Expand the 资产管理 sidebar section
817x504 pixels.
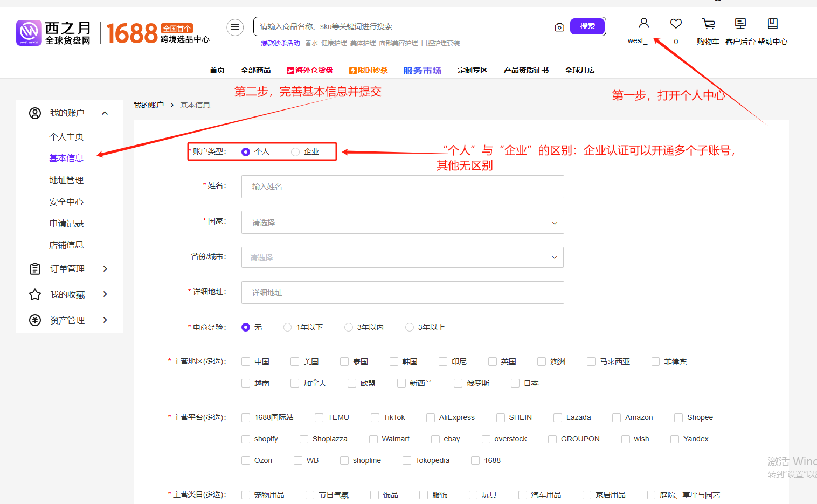click(105, 320)
